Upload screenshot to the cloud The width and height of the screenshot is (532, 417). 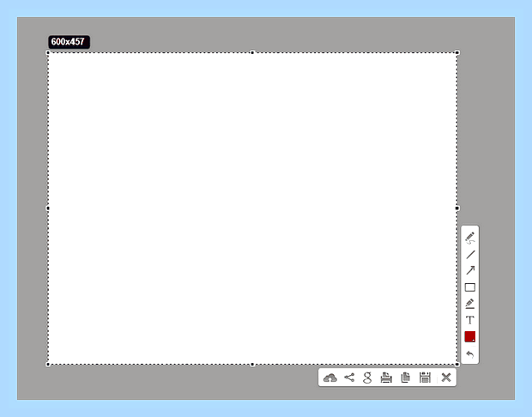330,378
